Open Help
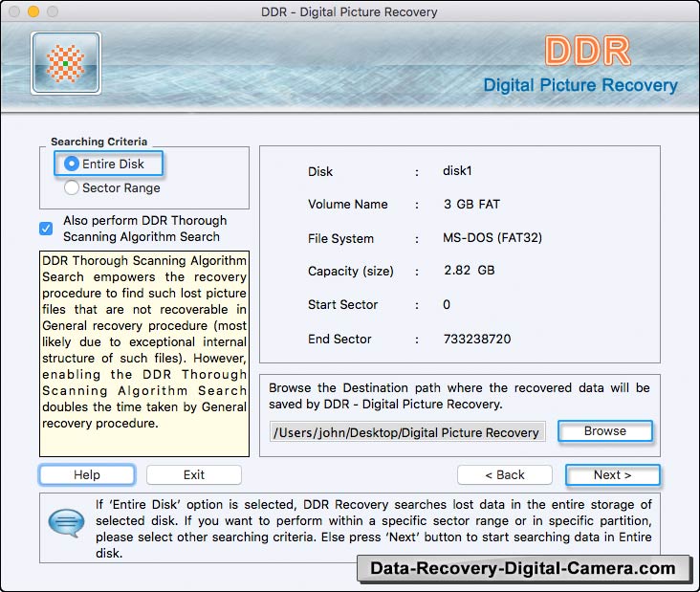The height and width of the screenshot is (592, 700). [87, 474]
